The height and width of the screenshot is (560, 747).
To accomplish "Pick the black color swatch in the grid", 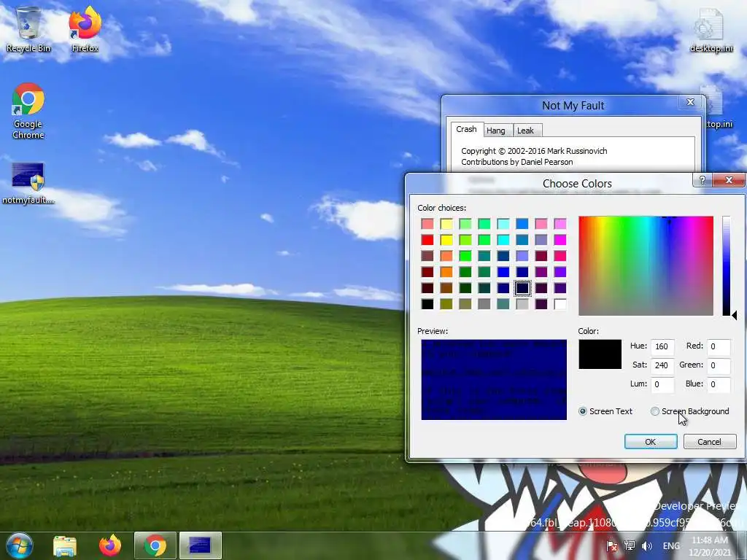I will click(x=427, y=304).
